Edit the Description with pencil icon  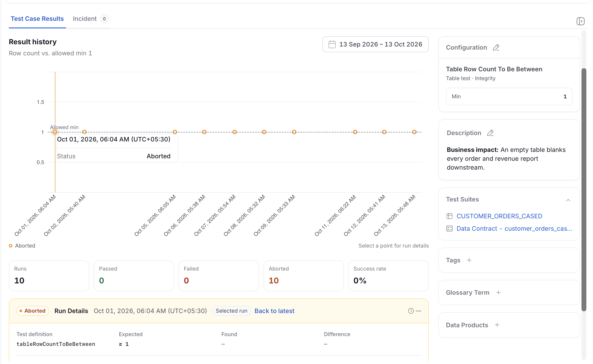[490, 133]
